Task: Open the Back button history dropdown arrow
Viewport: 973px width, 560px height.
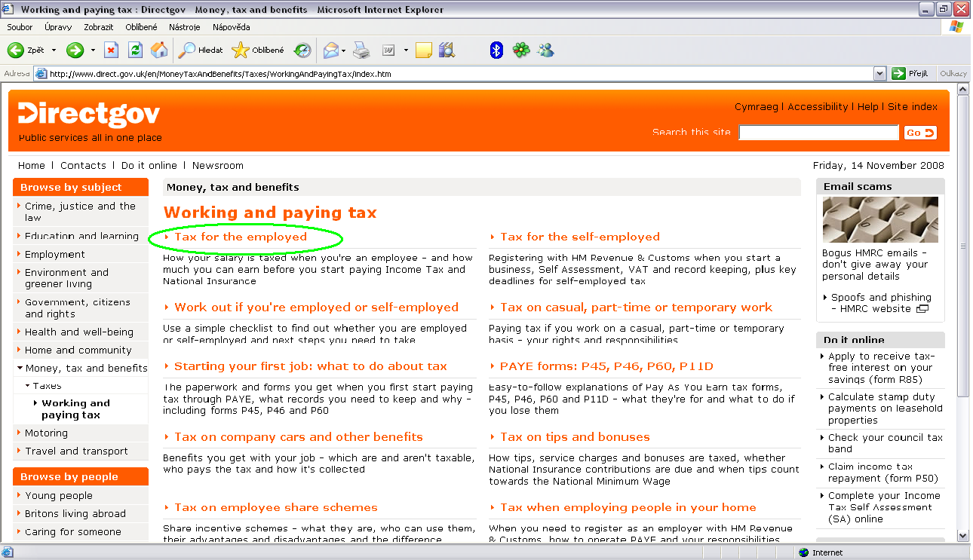Action: click(x=54, y=50)
